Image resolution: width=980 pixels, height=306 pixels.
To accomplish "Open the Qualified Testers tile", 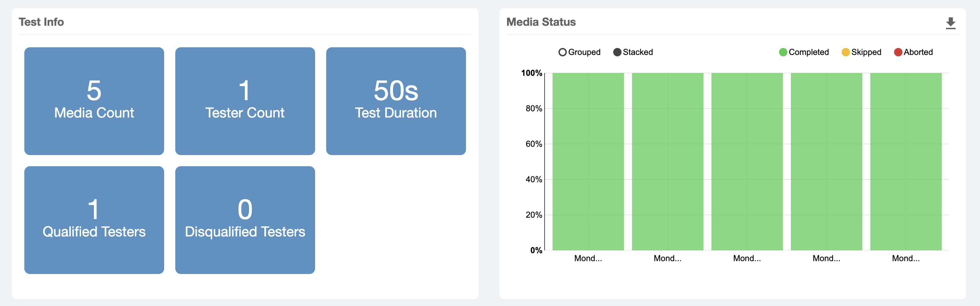I will point(94,220).
